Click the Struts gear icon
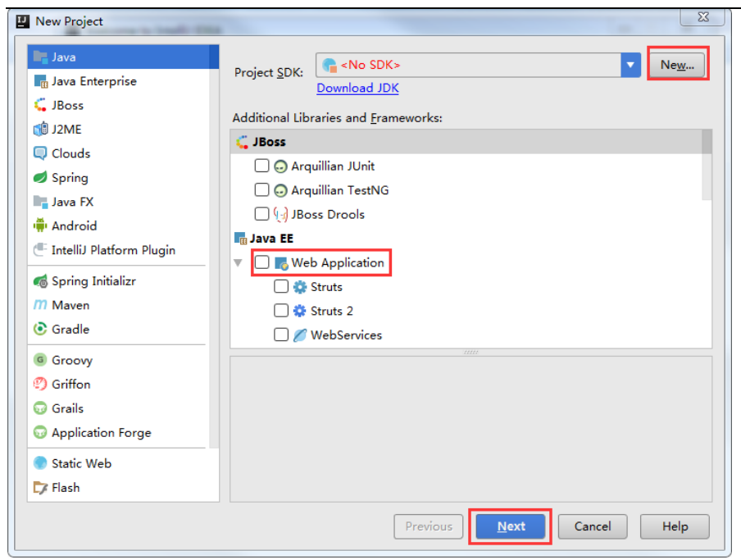The height and width of the screenshot is (560, 741). click(300, 287)
